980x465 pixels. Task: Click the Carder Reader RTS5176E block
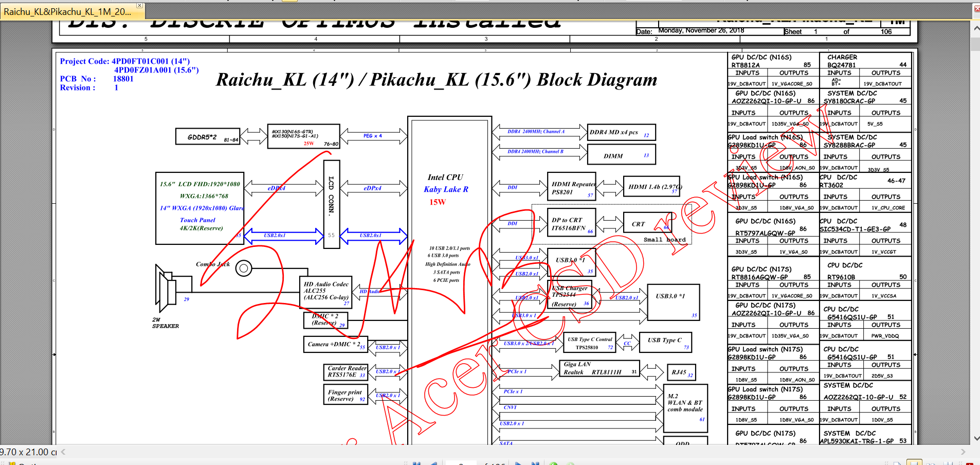(x=346, y=372)
